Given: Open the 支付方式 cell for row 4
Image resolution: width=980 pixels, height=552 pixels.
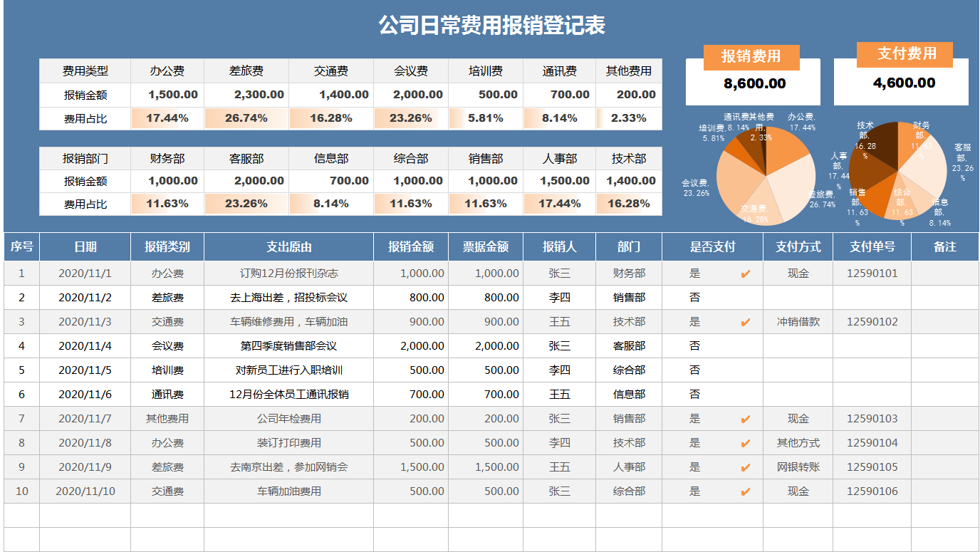Looking at the screenshot, I should [x=798, y=345].
